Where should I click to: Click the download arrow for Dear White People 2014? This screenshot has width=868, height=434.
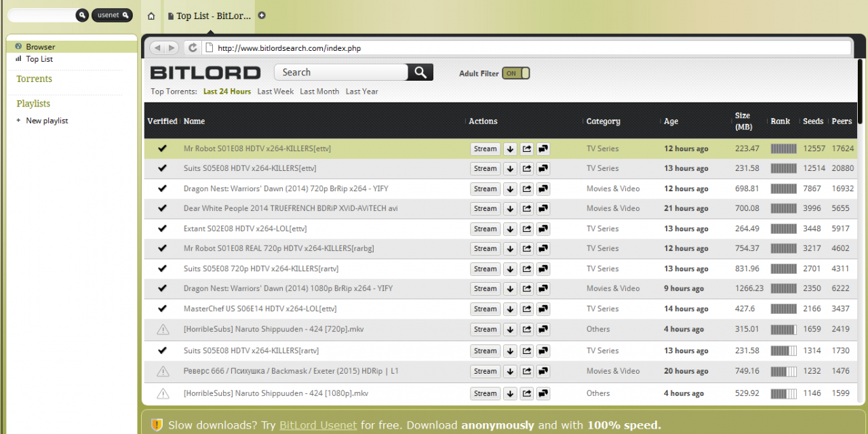(x=510, y=209)
